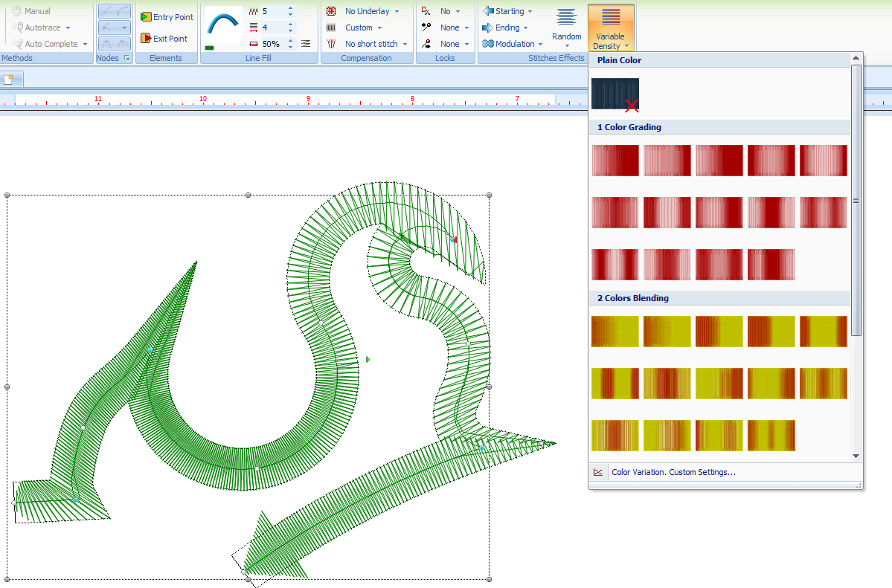The width and height of the screenshot is (892, 588).
Task: Toggle the Variable Density button
Action: coord(610,28)
